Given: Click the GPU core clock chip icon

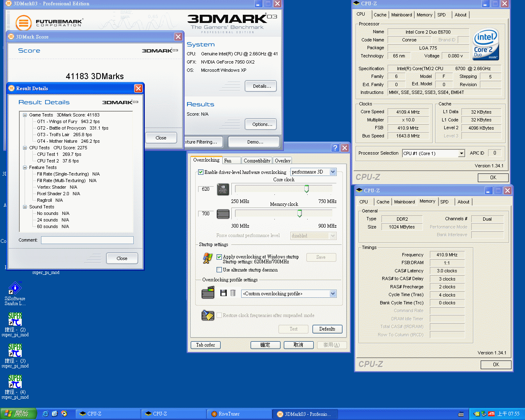Looking at the screenshot, I should [223, 189].
